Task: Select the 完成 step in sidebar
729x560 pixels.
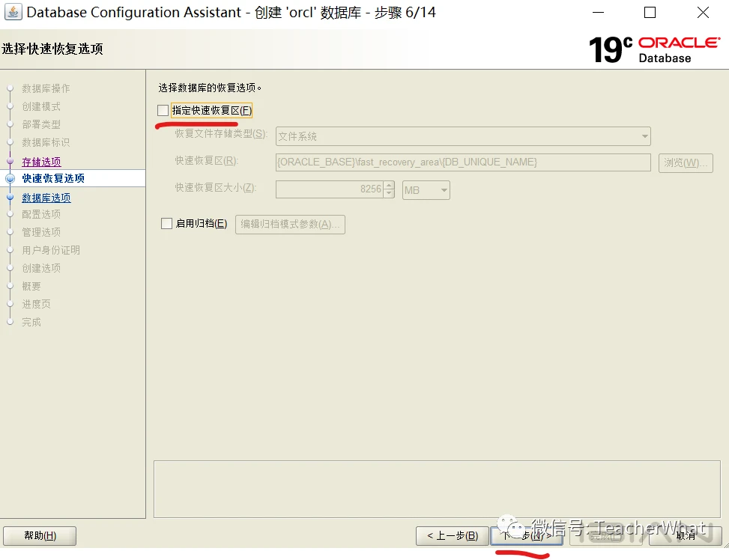Action: tap(31, 322)
